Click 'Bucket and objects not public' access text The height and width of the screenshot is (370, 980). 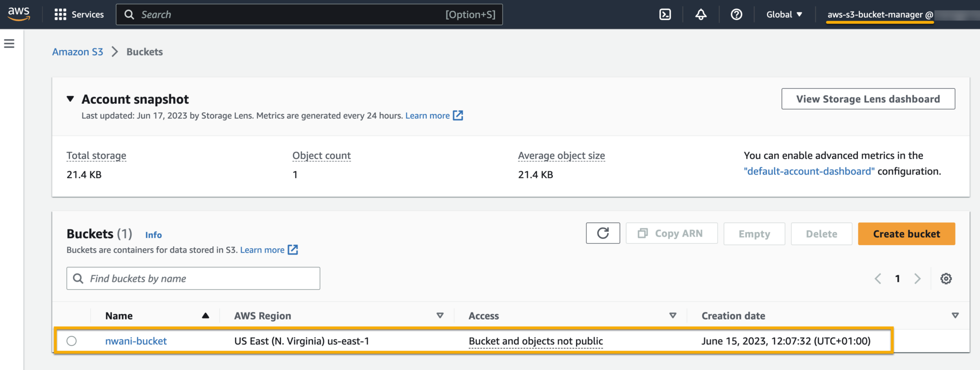pyautogui.click(x=536, y=341)
